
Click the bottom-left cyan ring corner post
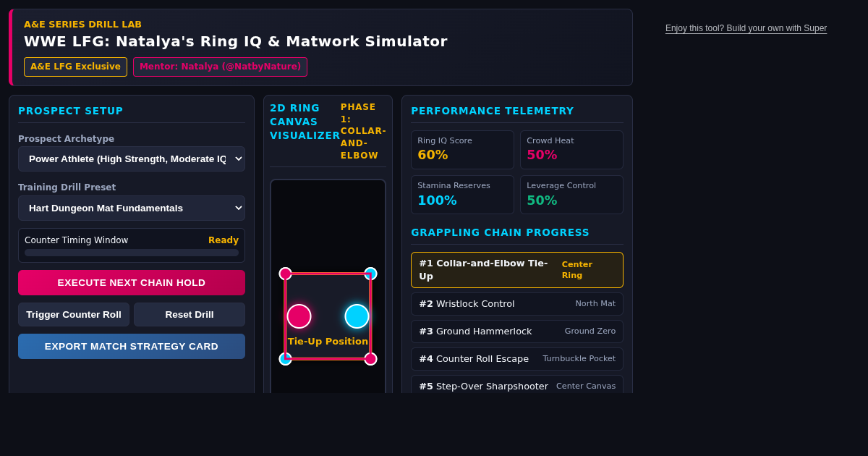[286, 359]
